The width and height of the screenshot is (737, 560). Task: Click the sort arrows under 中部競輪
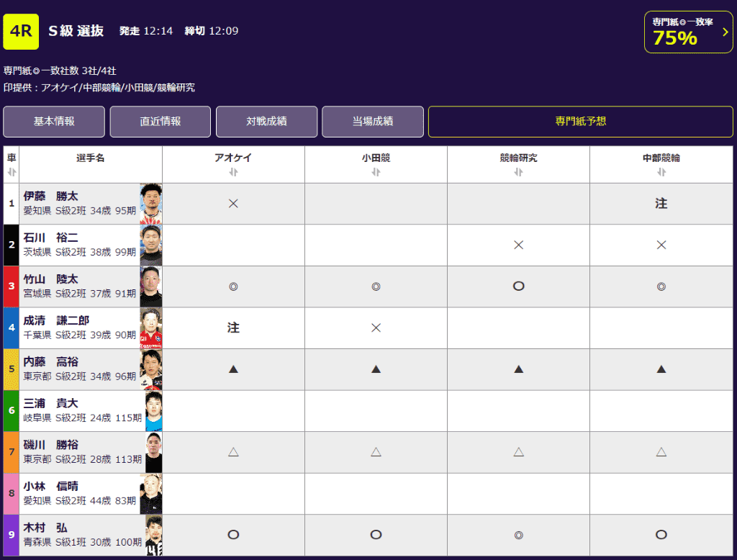(x=661, y=172)
